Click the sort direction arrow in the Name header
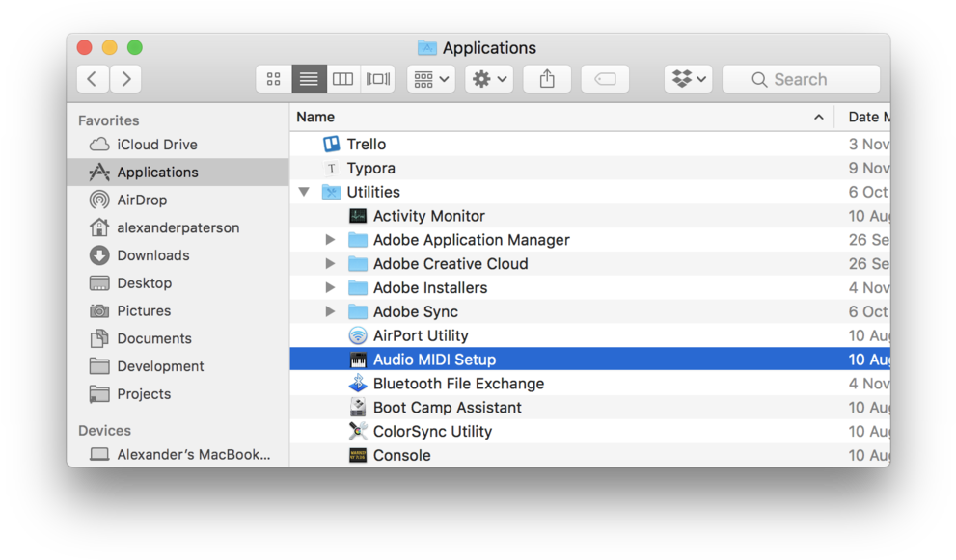 (819, 117)
